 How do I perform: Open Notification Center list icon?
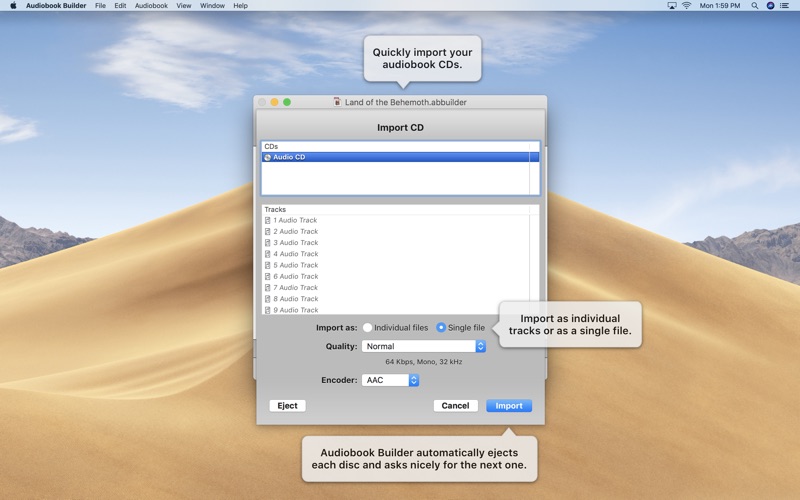(x=785, y=6)
